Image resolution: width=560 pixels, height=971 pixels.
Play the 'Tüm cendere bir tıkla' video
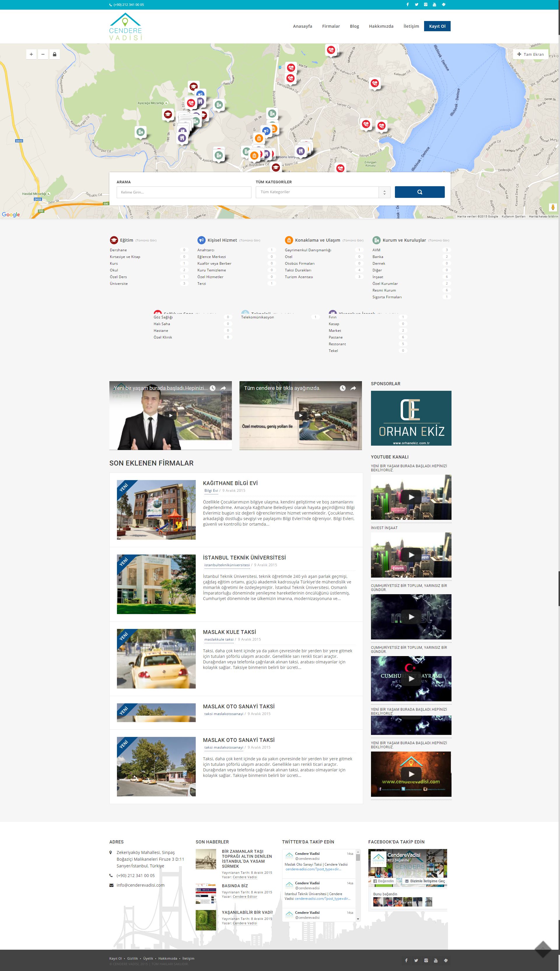[x=300, y=415]
